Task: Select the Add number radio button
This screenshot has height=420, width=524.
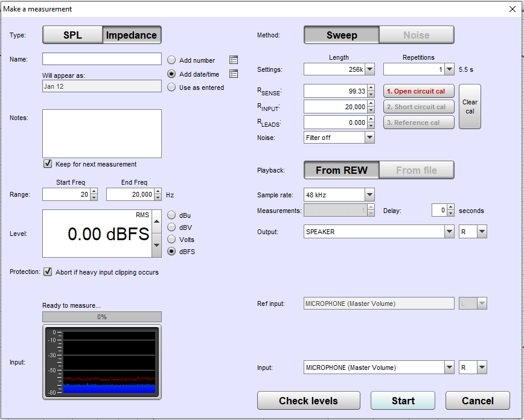Action: coord(171,60)
